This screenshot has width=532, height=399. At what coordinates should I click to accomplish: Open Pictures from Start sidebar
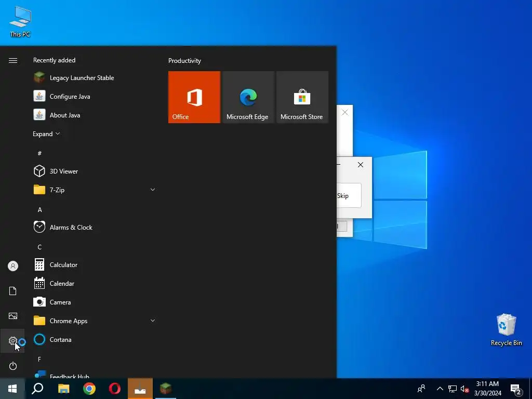(x=12, y=316)
